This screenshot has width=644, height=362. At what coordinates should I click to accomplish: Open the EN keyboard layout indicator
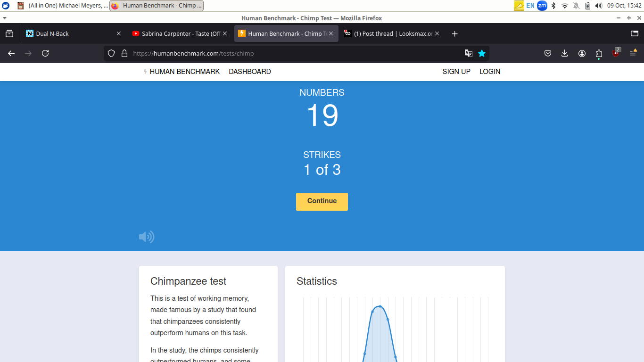[x=530, y=6]
